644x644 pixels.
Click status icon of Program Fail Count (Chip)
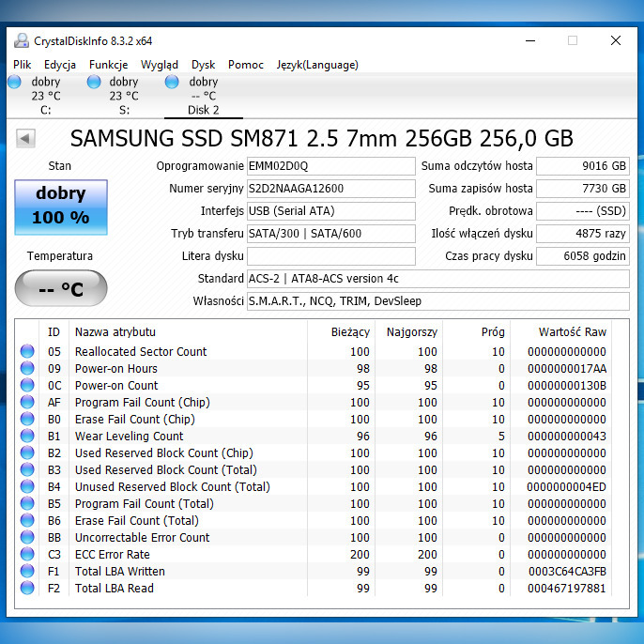pyautogui.click(x=27, y=402)
